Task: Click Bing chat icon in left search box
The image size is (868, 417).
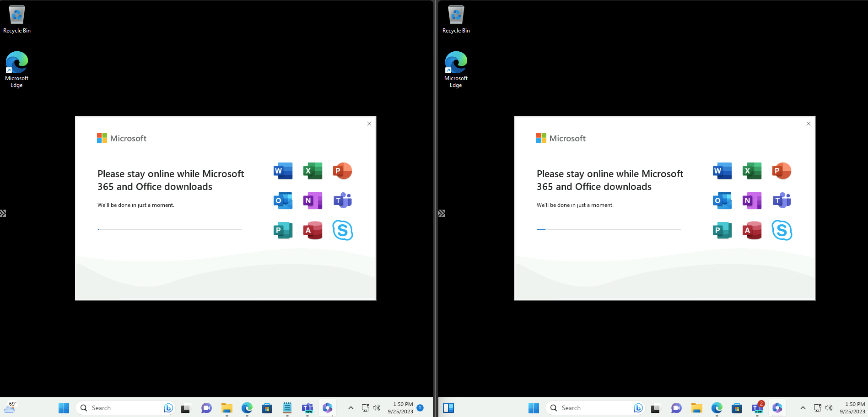Action: pyautogui.click(x=168, y=408)
